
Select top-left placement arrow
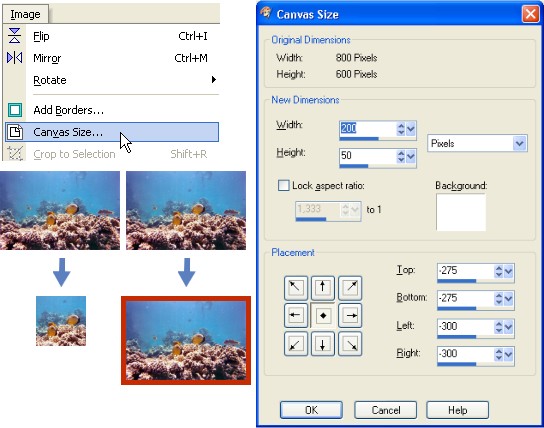coord(296,288)
